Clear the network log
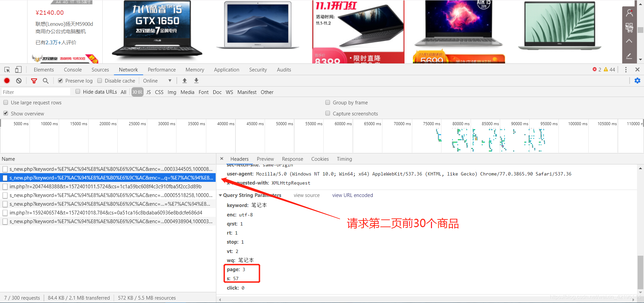 [19, 81]
